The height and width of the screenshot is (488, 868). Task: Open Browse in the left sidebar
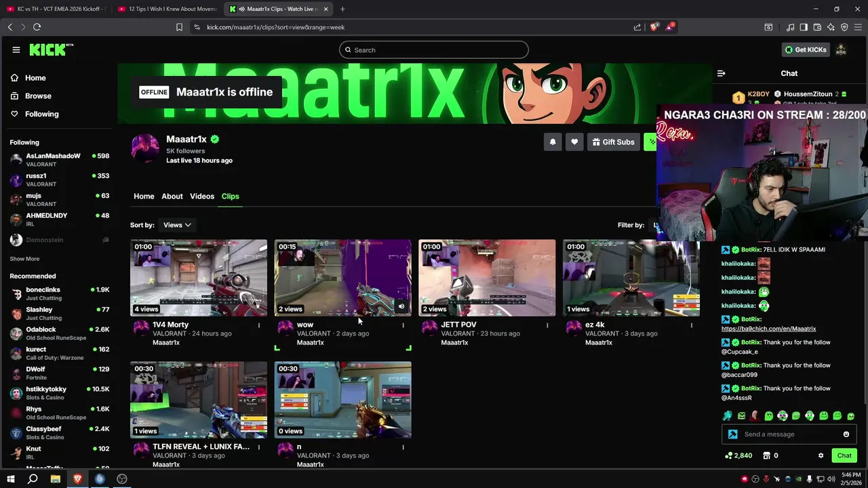[x=31, y=96]
